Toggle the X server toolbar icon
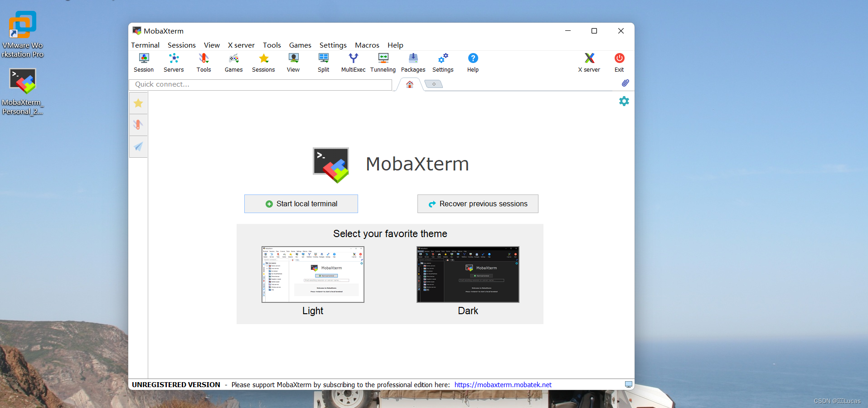868x408 pixels. [x=589, y=63]
